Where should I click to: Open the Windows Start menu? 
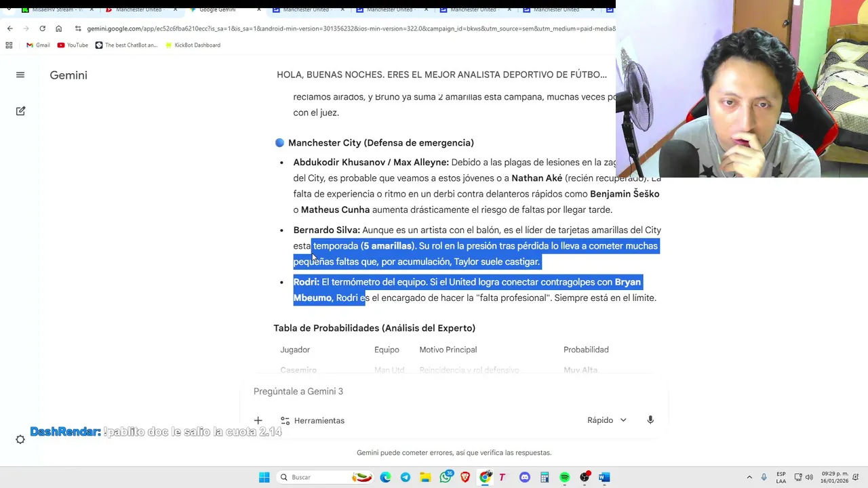click(x=264, y=477)
